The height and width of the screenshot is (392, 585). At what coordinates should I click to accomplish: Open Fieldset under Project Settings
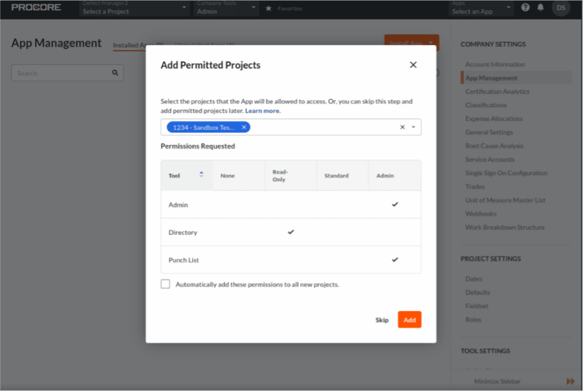click(478, 307)
